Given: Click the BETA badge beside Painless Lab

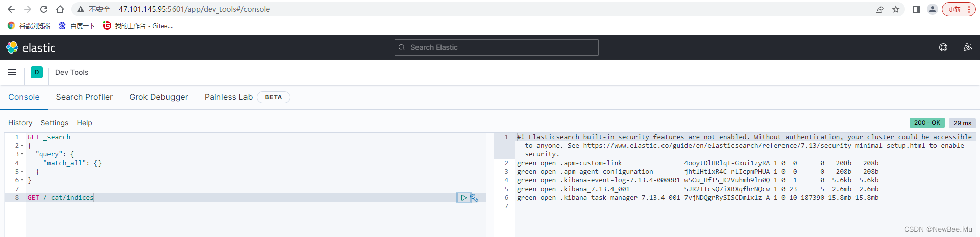Looking at the screenshot, I should coord(274,97).
